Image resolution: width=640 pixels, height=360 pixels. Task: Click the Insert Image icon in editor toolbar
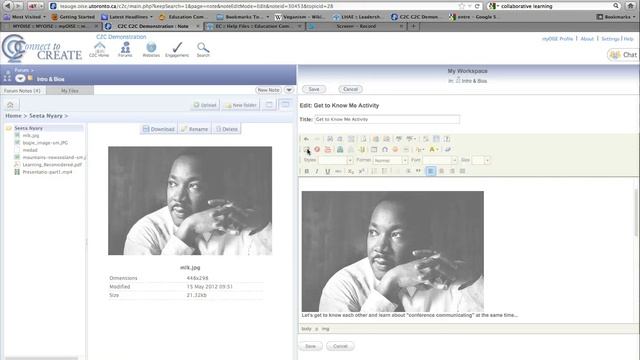[307, 150]
